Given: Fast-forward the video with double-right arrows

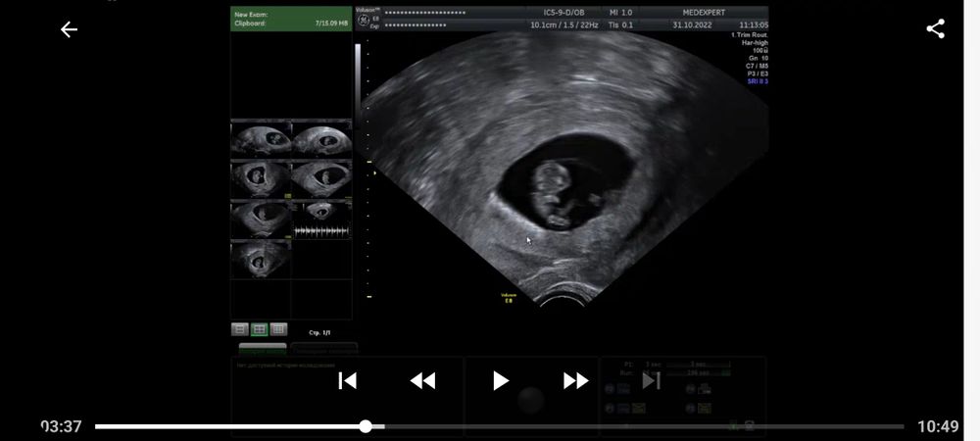Looking at the screenshot, I should [x=575, y=380].
